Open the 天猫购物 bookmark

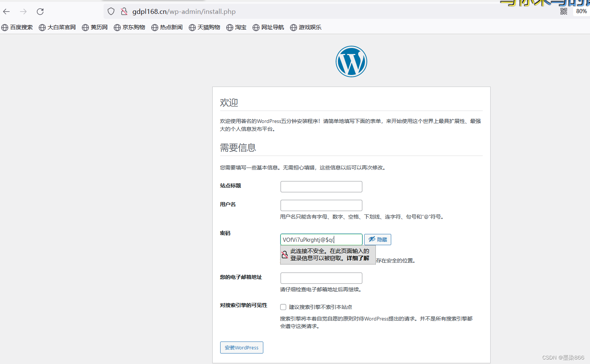pos(204,27)
